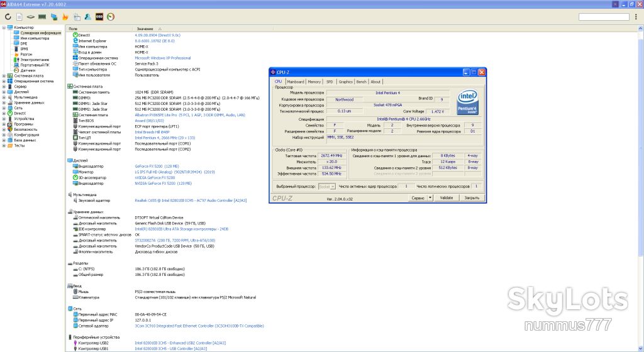Viewport: 644px width, 352px height.
Task: Switch to the Bench tab in CPU-Z
Action: click(x=361, y=82)
